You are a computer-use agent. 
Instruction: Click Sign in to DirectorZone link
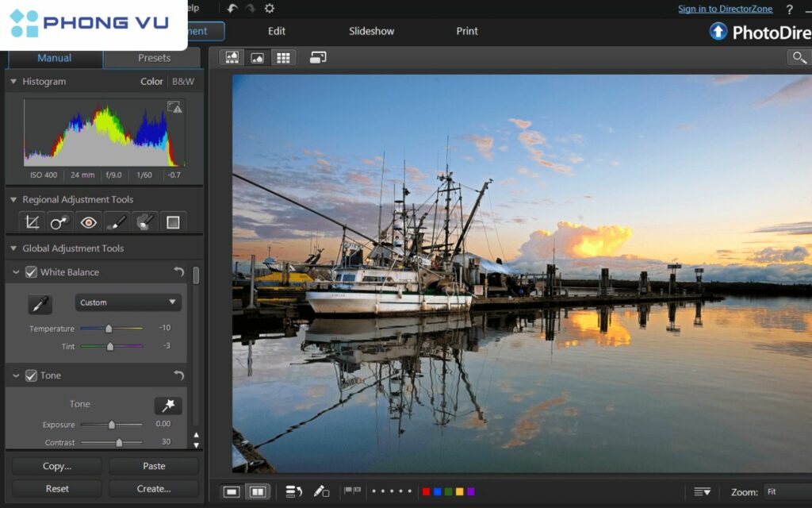725,9
